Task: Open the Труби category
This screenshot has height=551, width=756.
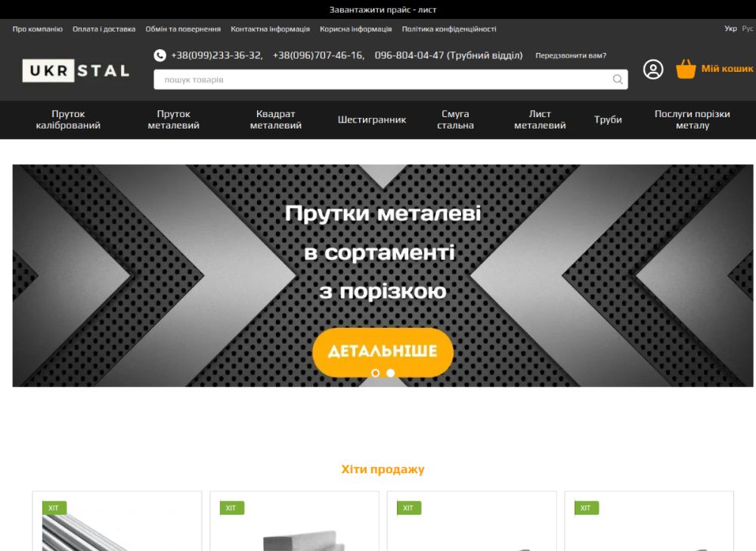Action: [608, 119]
